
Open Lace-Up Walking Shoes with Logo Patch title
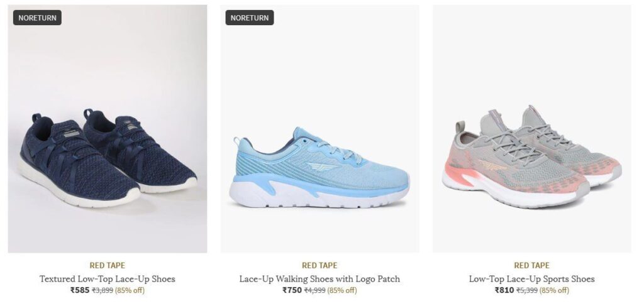point(319,279)
